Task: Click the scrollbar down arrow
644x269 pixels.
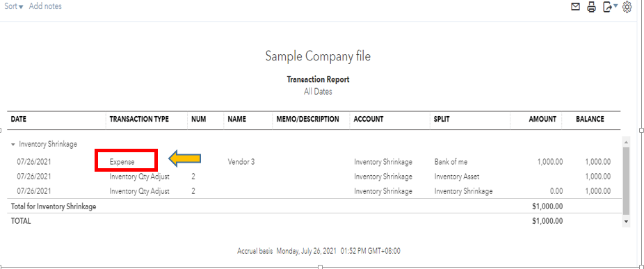Action: pos(626,221)
